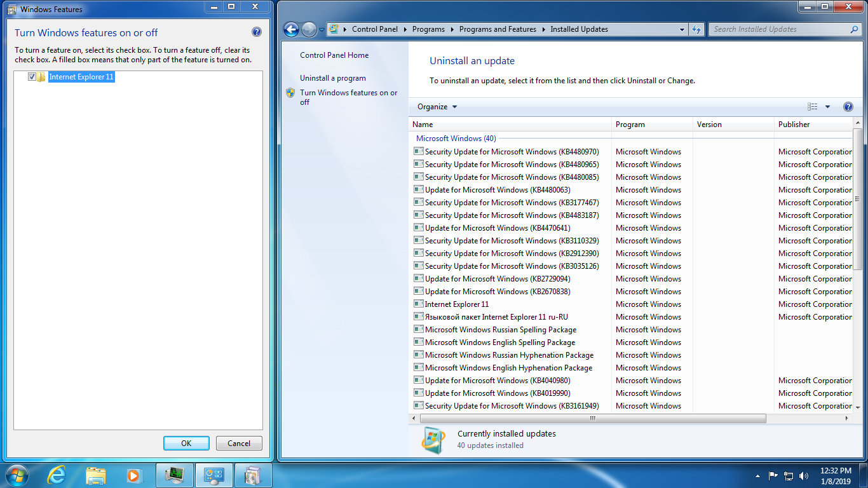Image resolution: width=868 pixels, height=488 pixels.
Task: Navigate to Programs breadcrumb
Action: 428,29
